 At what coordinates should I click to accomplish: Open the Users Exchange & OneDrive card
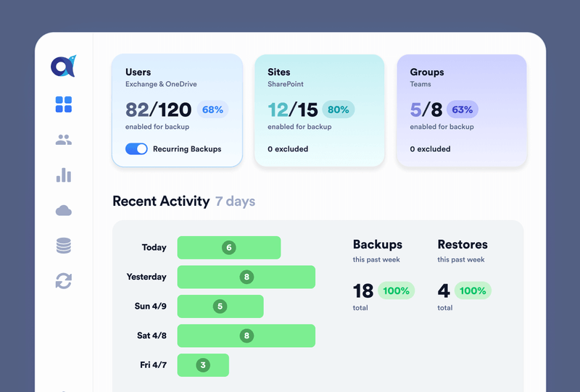coord(177,110)
